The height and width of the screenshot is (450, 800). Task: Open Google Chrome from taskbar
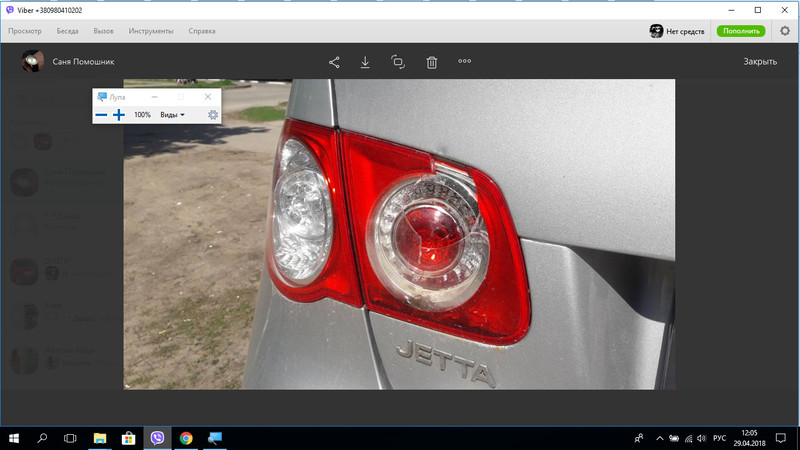[186, 438]
